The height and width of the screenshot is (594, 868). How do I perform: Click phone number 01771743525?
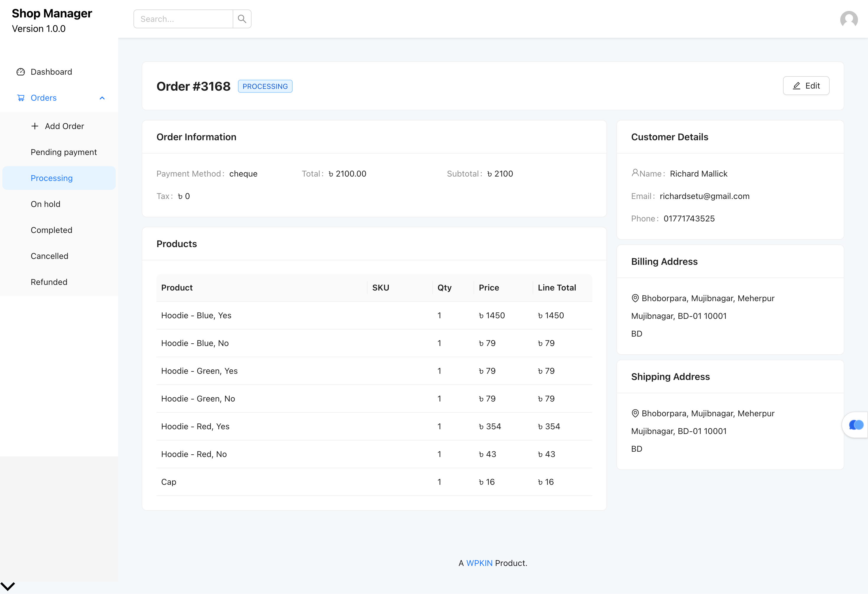pyautogui.click(x=689, y=218)
